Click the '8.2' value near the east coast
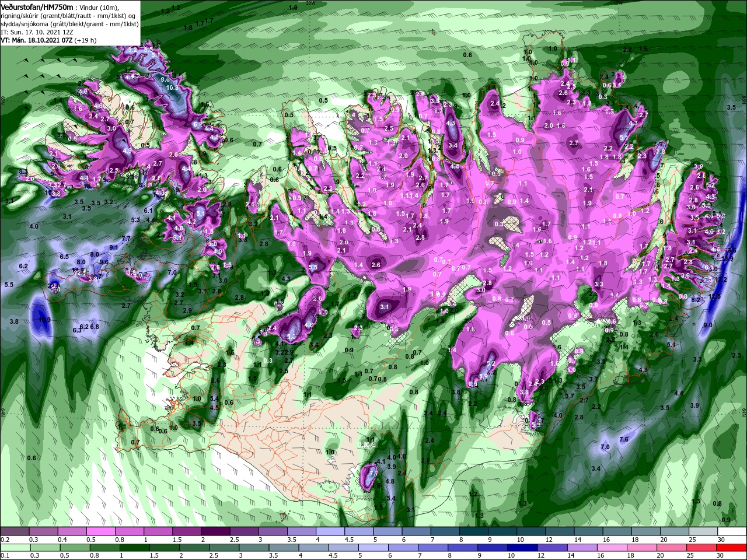747x560 pixels. 696,299
